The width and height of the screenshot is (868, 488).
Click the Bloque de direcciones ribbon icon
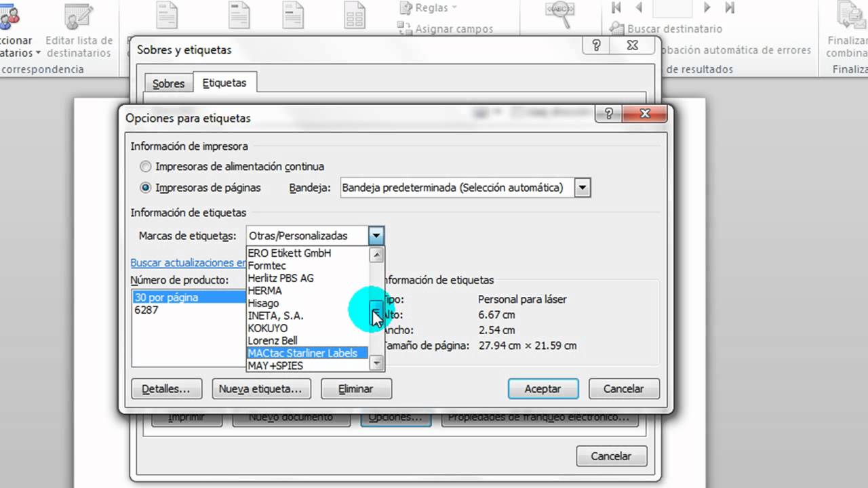pyautogui.click(x=239, y=15)
